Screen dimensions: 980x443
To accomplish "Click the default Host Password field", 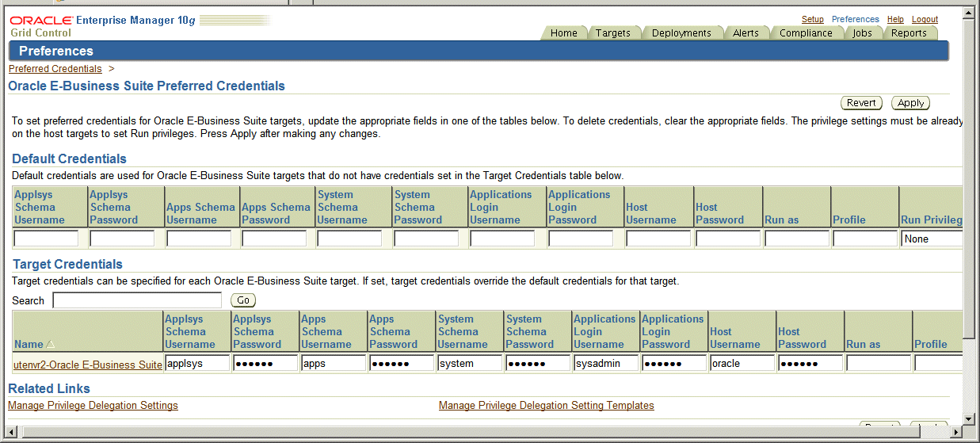I will [728, 239].
